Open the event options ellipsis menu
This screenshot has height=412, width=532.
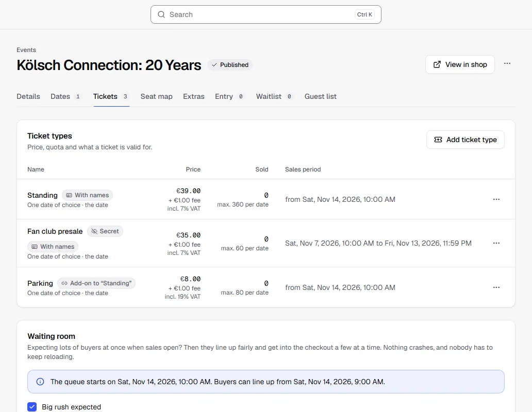507,64
